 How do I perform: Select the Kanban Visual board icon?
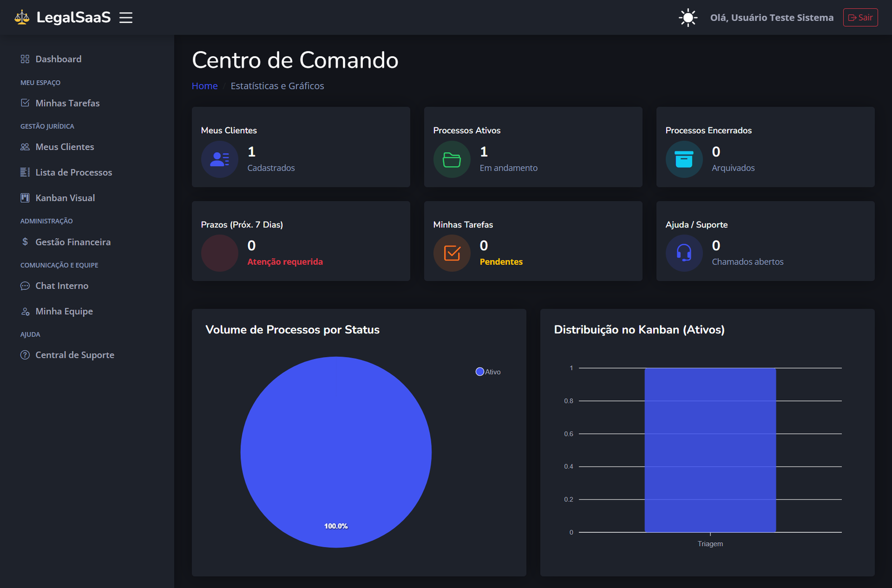(25, 197)
